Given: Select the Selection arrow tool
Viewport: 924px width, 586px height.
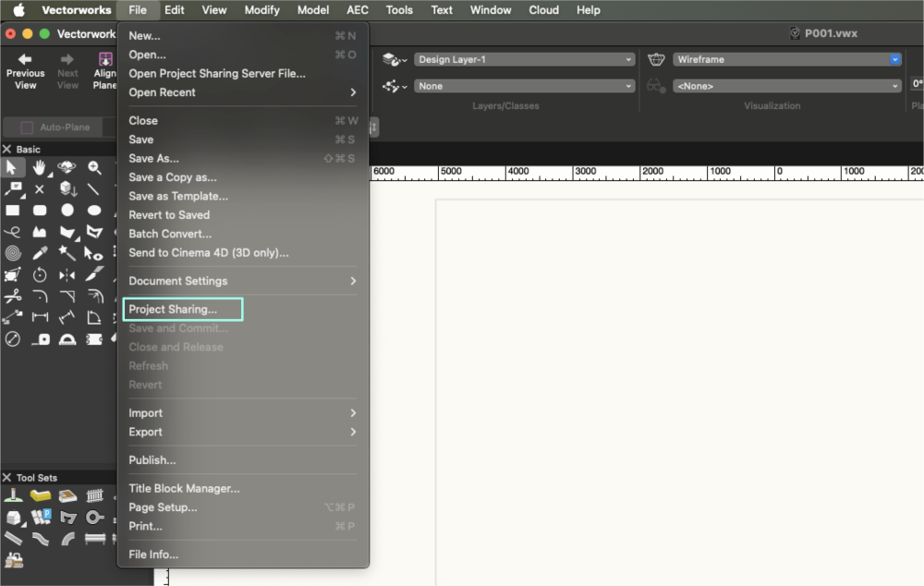Looking at the screenshot, I should [12, 167].
